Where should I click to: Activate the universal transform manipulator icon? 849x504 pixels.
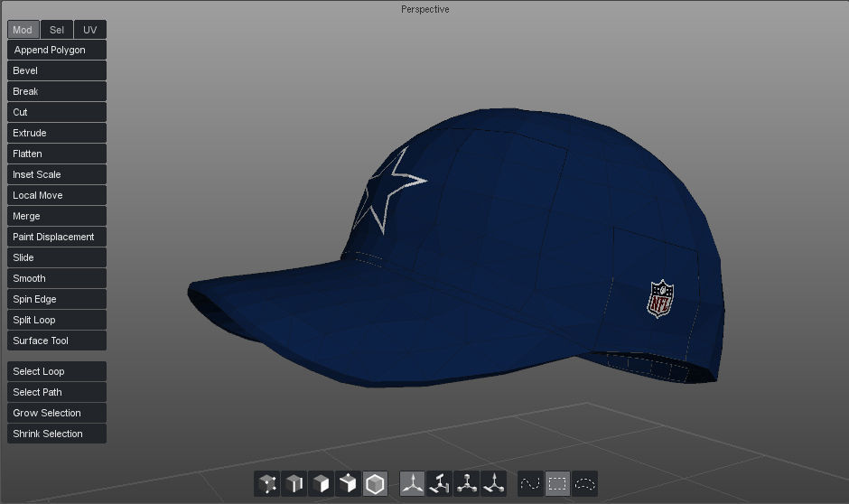pyautogui.click(x=493, y=483)
